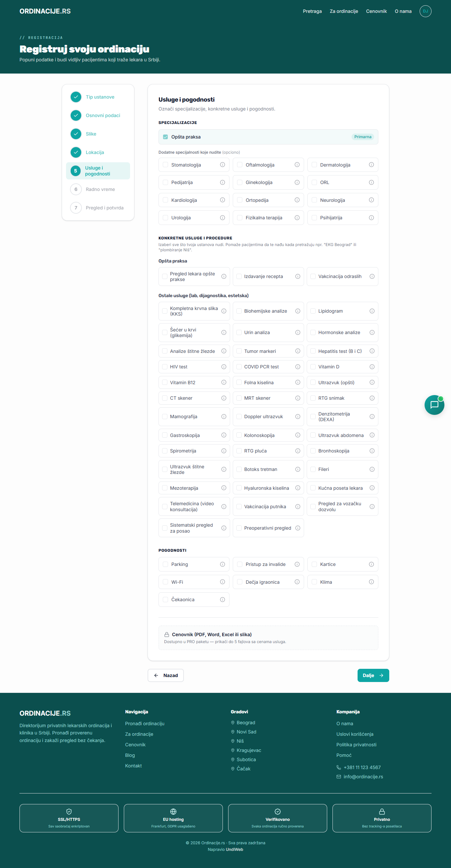Click info icon beside MRT skener
Screen dimensions: 451x868
[297, 398]
